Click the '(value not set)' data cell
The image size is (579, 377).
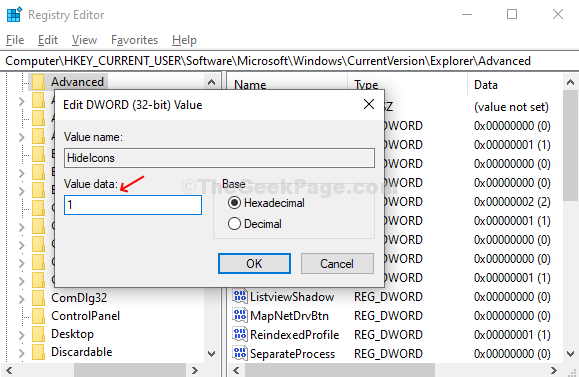[x=511, y=107]
